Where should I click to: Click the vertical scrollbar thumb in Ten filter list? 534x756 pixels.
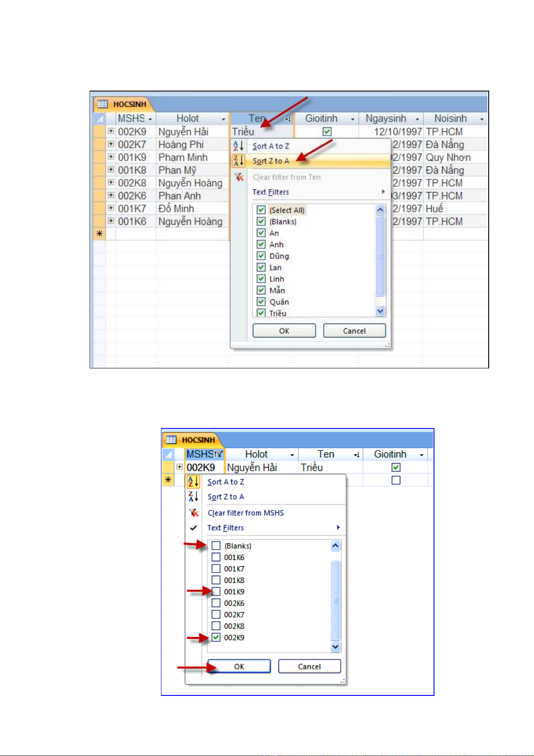(380, 256)
